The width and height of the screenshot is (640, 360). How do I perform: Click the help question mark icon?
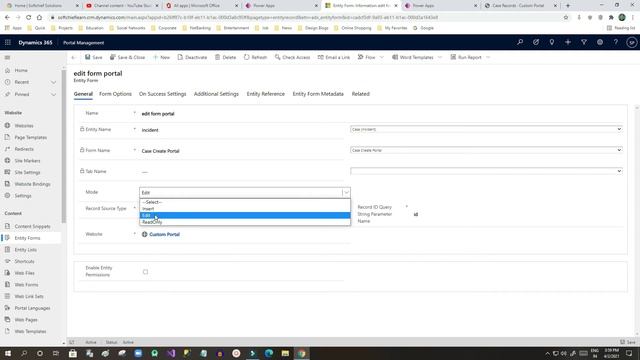616,42
